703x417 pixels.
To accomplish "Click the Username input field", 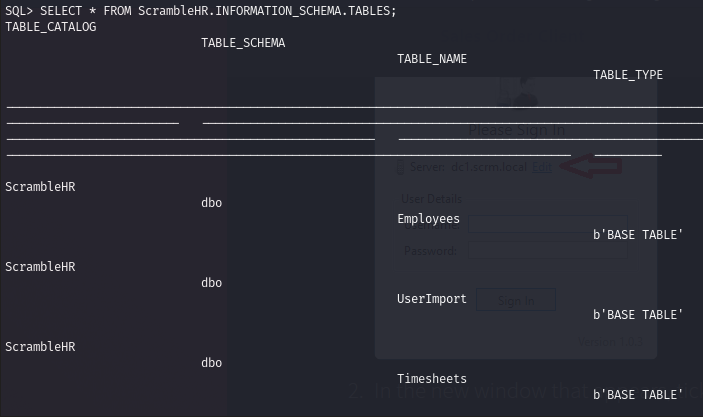I will [548, 226].
